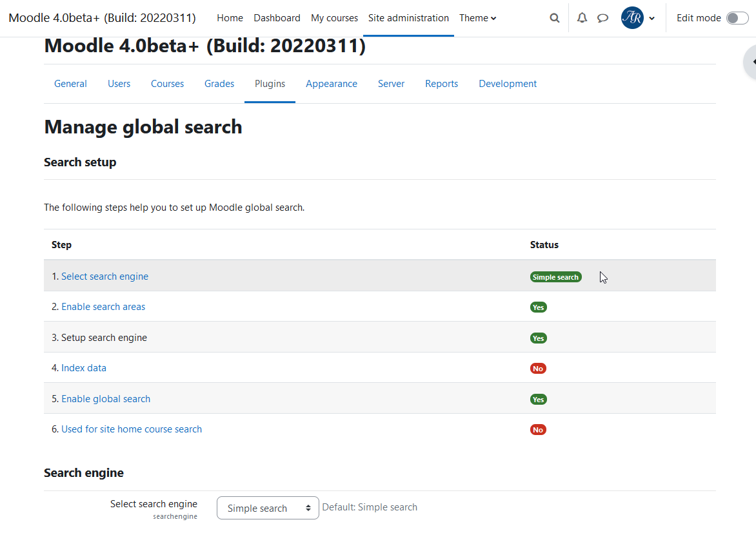
Task: Click the Yes badge for Enable global search
Action: (x=539, y=400)
